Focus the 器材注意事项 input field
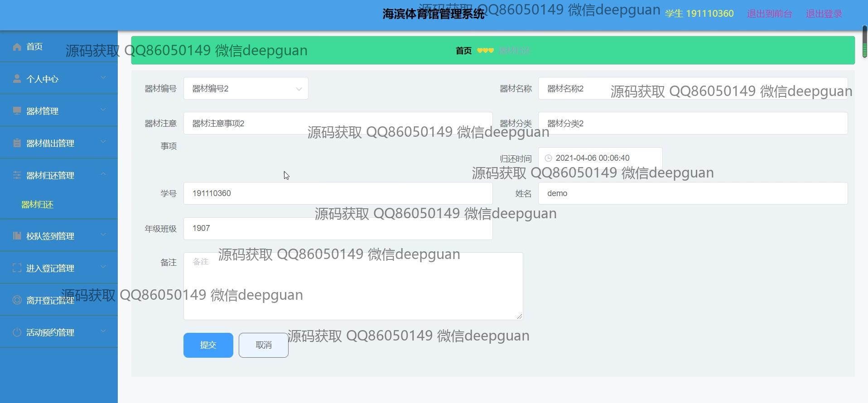 click(338, 123)
